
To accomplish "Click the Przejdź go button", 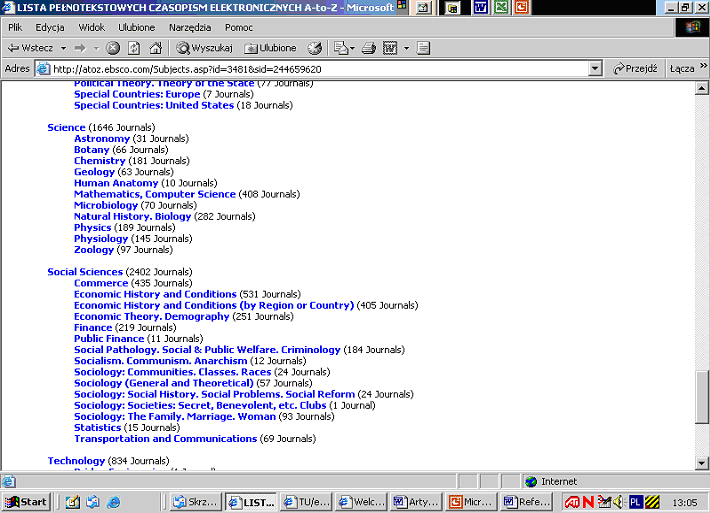I will (634, 69).
